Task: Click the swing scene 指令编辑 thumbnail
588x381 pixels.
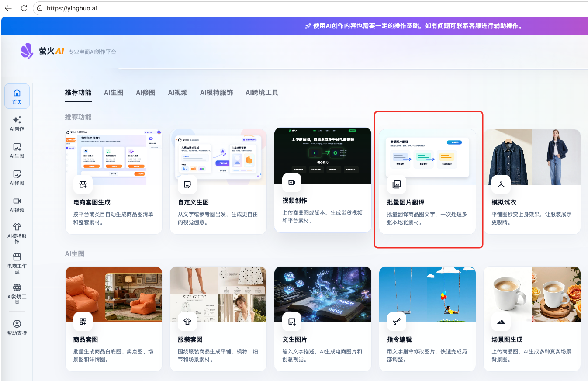Action: pos(427,294)
